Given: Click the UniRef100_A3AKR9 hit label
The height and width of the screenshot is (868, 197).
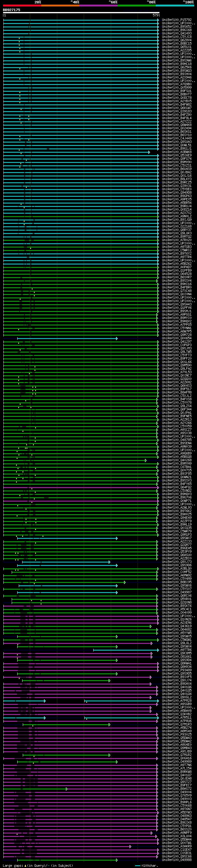Looking at the screenshot, I should pyautogui.click(x=177, y=847).
